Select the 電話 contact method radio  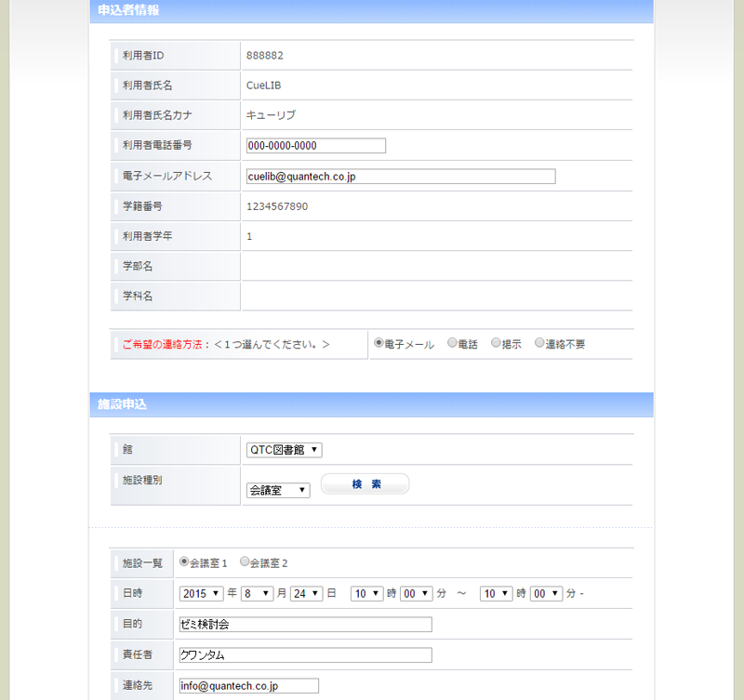coord(452,342)
